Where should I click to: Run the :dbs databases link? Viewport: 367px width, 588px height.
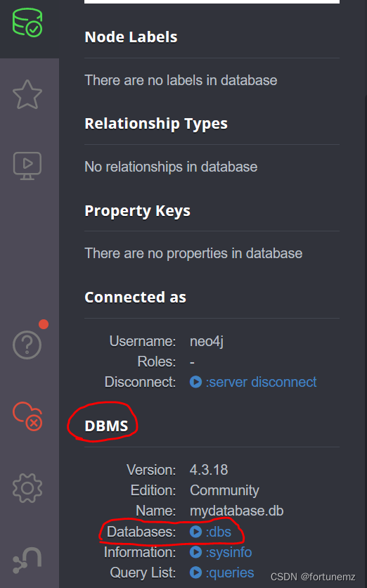click(x=218, y=532)
